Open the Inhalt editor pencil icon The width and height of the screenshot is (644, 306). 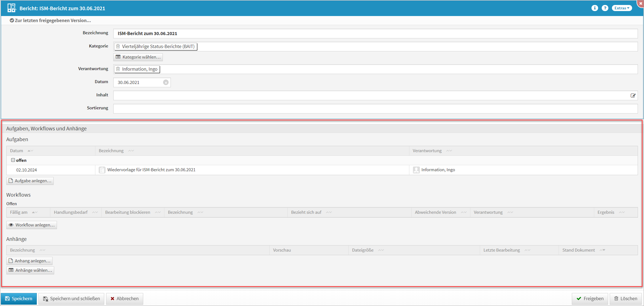(x=633, y=96)
